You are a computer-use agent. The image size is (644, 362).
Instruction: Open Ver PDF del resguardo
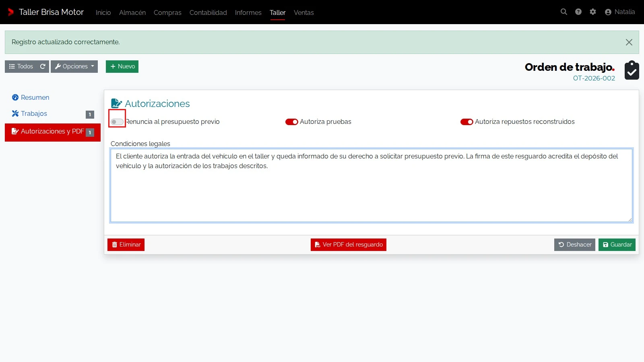click(349, 245)
